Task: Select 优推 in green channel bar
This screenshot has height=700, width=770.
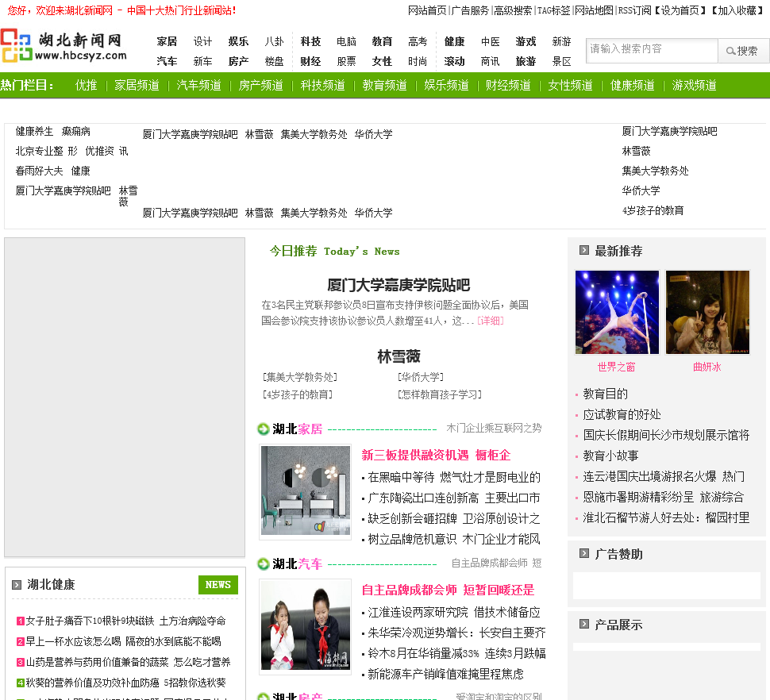Action: coord(86,85)
